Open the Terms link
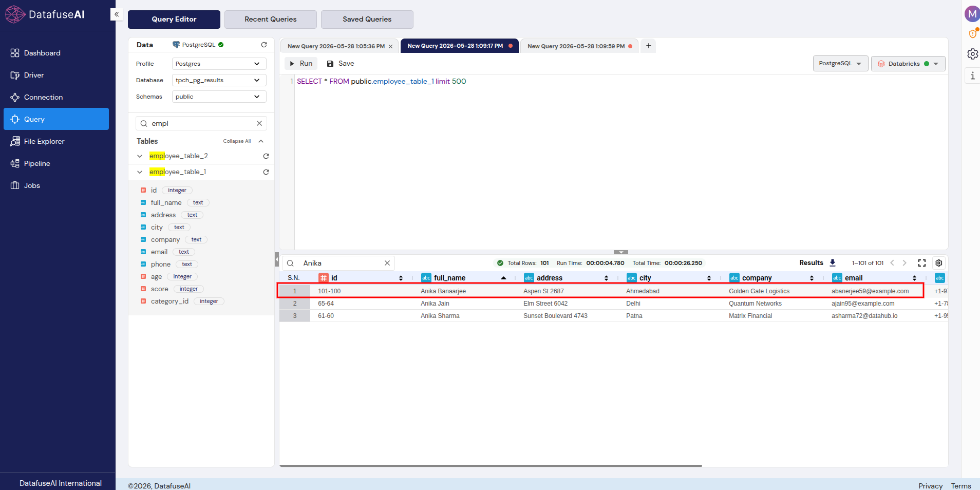 click(x=961, y=486)
